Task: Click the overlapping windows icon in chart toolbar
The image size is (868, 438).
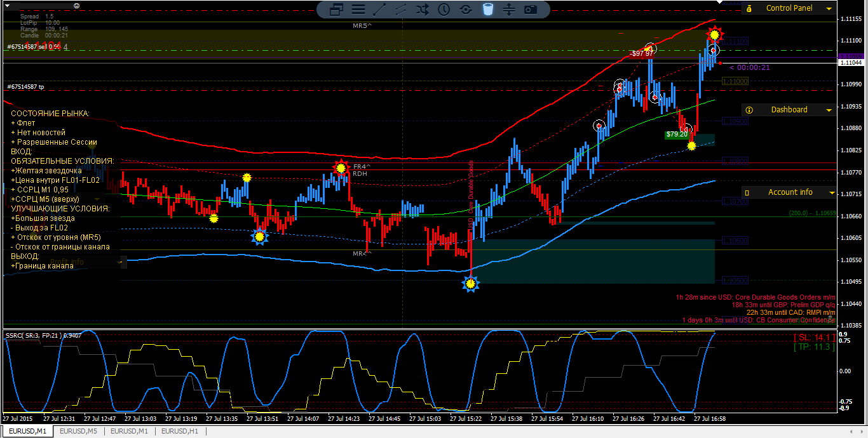Action: coord(336,10)
